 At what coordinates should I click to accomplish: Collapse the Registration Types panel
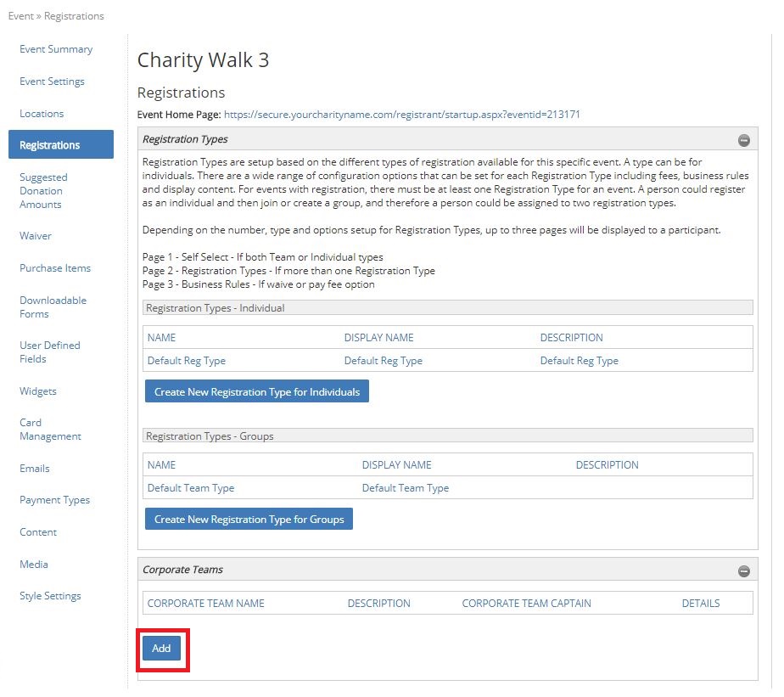point(743,141)
